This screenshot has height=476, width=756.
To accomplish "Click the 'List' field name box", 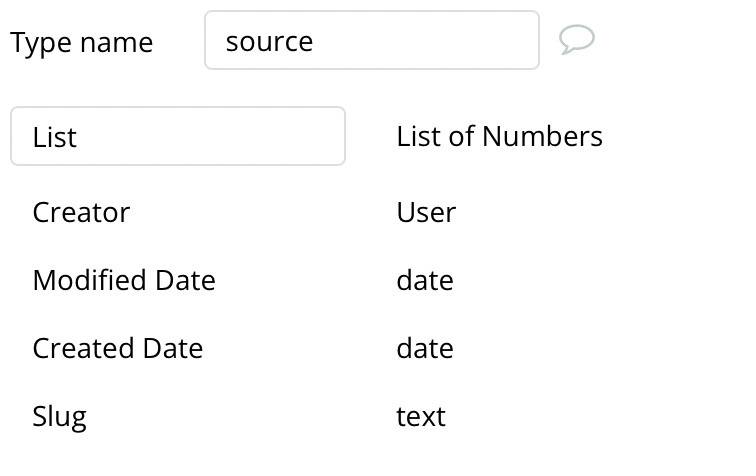I will coord(177,136).
